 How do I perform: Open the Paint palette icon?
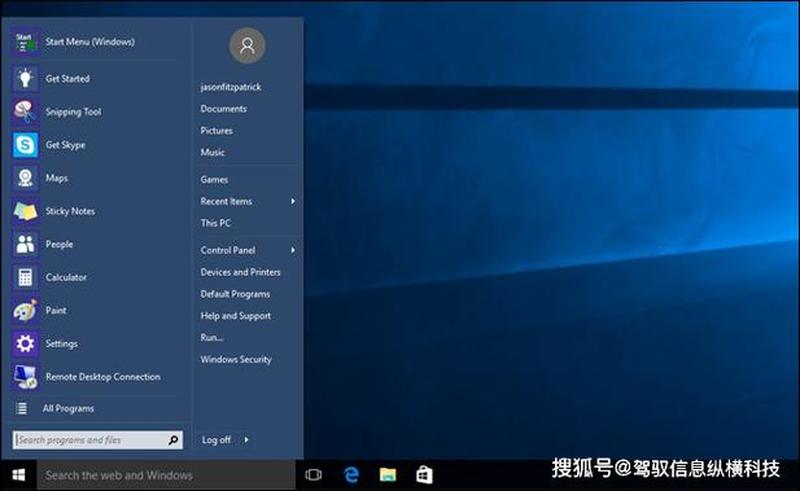tap(25, 311)
